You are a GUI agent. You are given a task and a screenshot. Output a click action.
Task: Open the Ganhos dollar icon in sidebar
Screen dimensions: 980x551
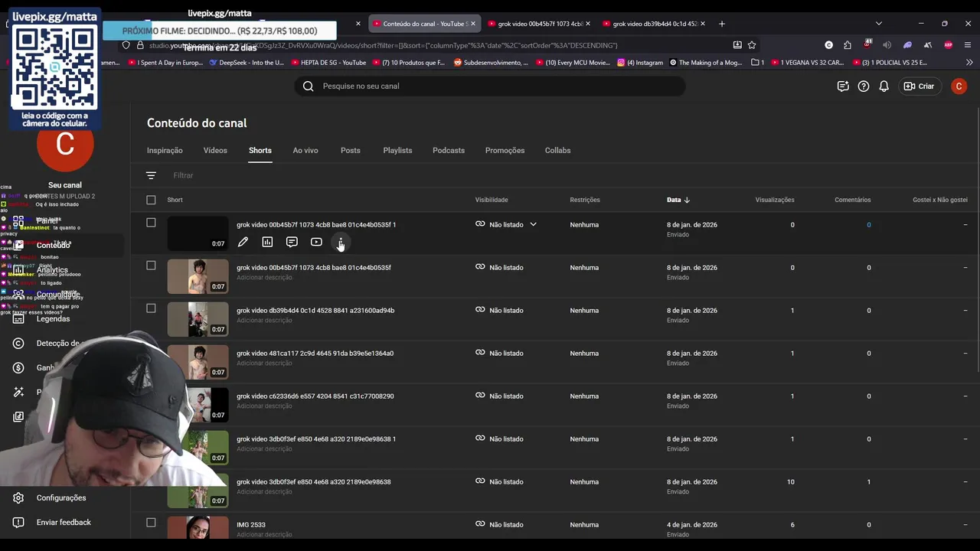tap(18, 368)
